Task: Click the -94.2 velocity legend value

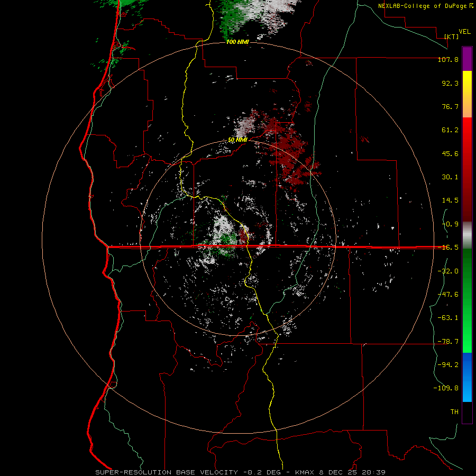Action: pos(448,365)
